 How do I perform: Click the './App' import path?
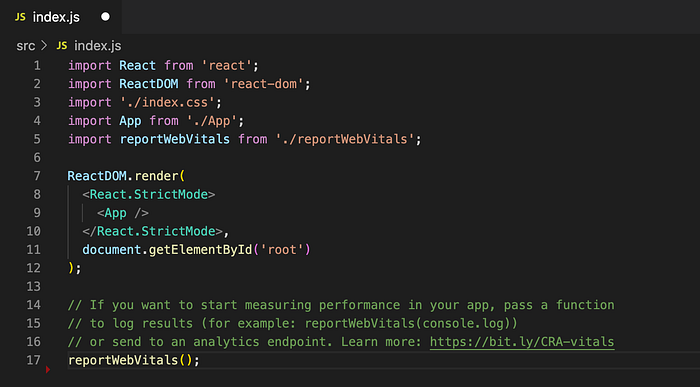(212, 121)
